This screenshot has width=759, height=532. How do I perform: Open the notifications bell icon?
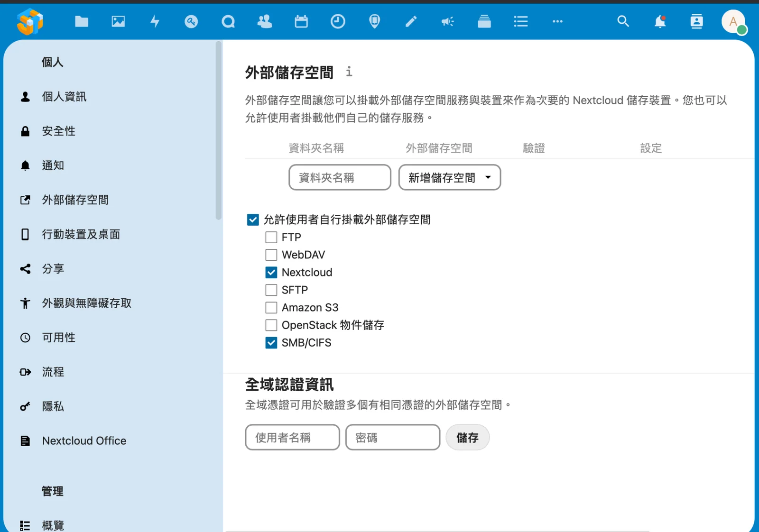click(x=660, y=21)
